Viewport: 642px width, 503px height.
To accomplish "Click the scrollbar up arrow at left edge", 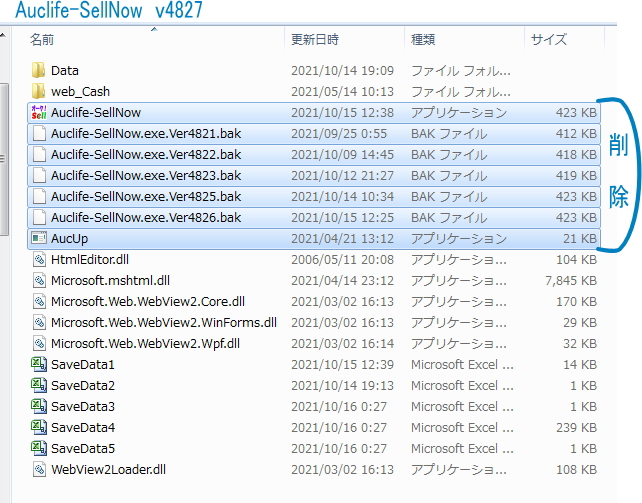I will (x=3, y=36).
